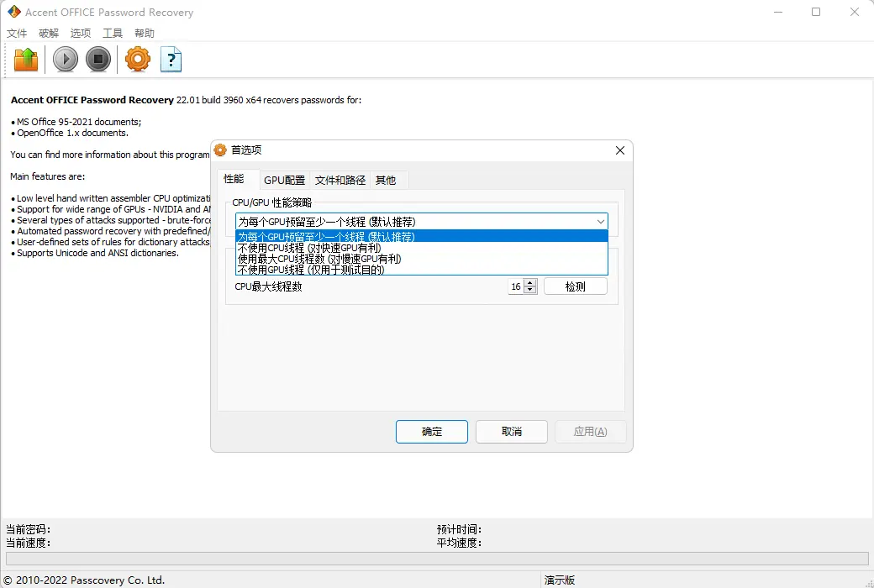This screenshot has width=874, height=588.
Task: Choose 不使用CPU线程 (对快速GPU有利) option
Action: coord(421,248)
